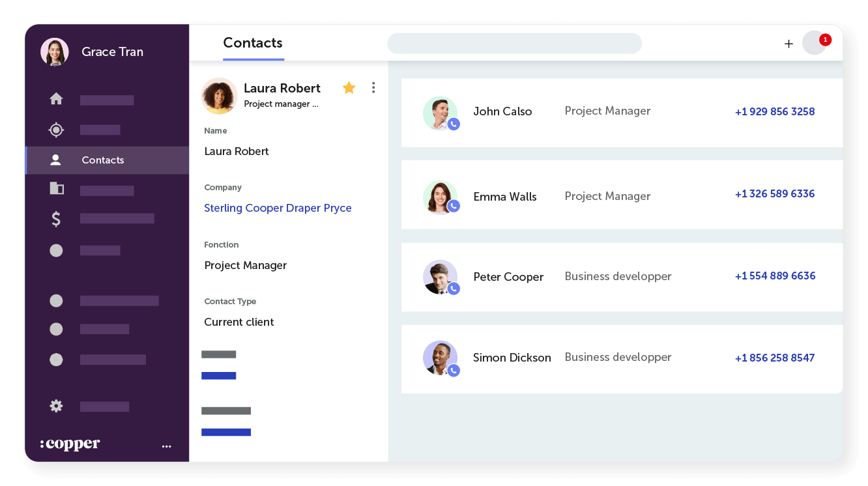
Task: Switch to the Contacts tab
Action: coord(253,43)
